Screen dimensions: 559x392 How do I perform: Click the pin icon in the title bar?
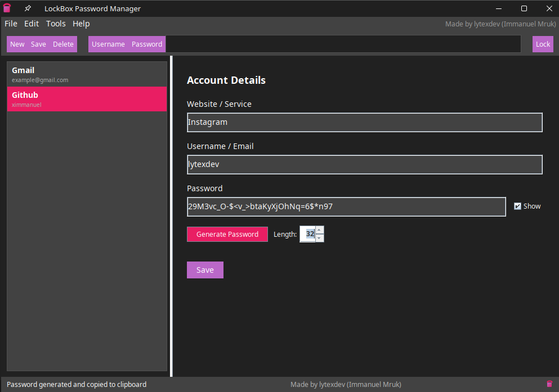[28, 8]
